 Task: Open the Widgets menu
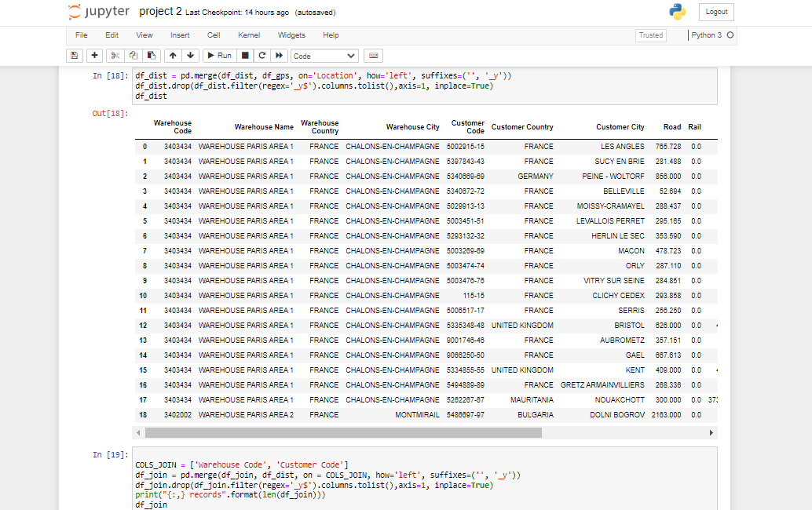coord(291,35)
